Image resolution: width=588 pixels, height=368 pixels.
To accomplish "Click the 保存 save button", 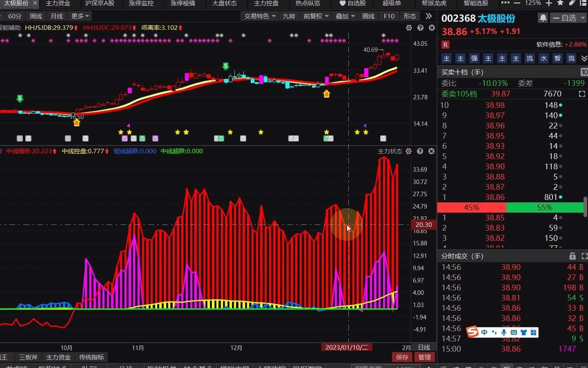I will pos(402,357).
